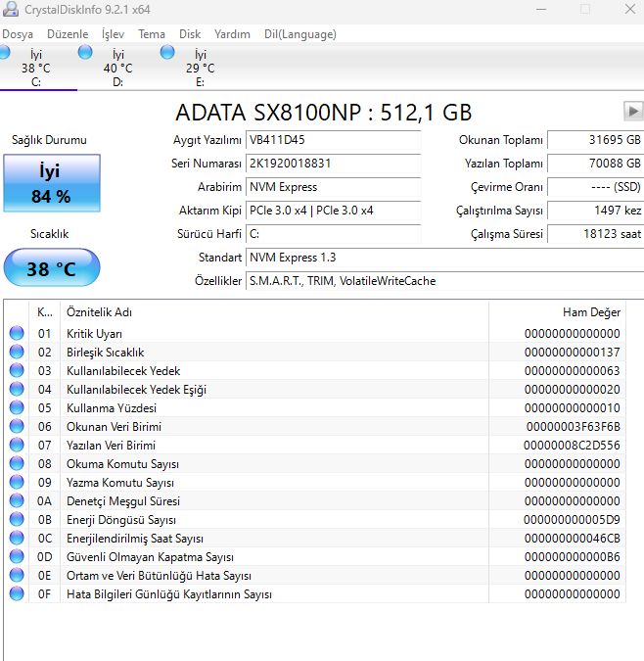Open the Dil(Language) menu

point(299,34)
